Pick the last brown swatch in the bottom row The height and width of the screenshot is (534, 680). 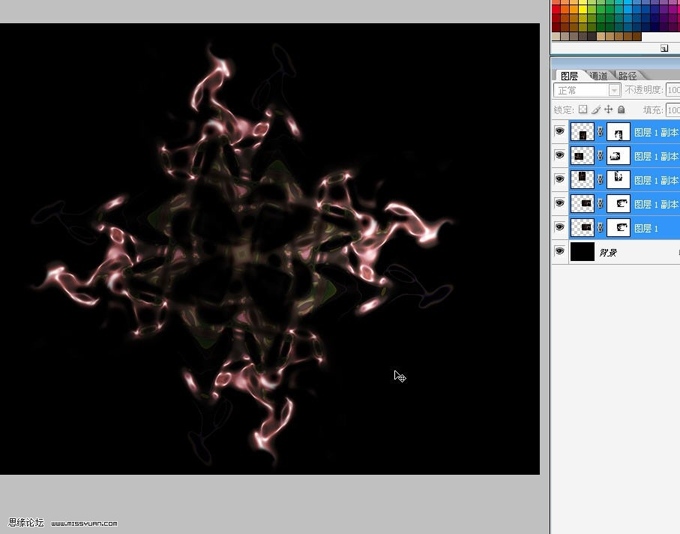tap(637, 36)
